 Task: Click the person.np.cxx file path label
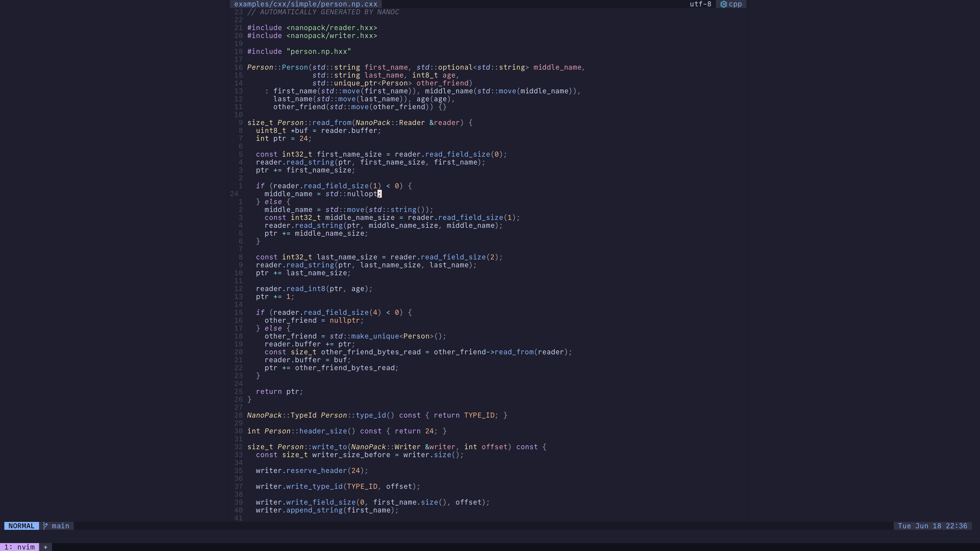click(305, 4)
